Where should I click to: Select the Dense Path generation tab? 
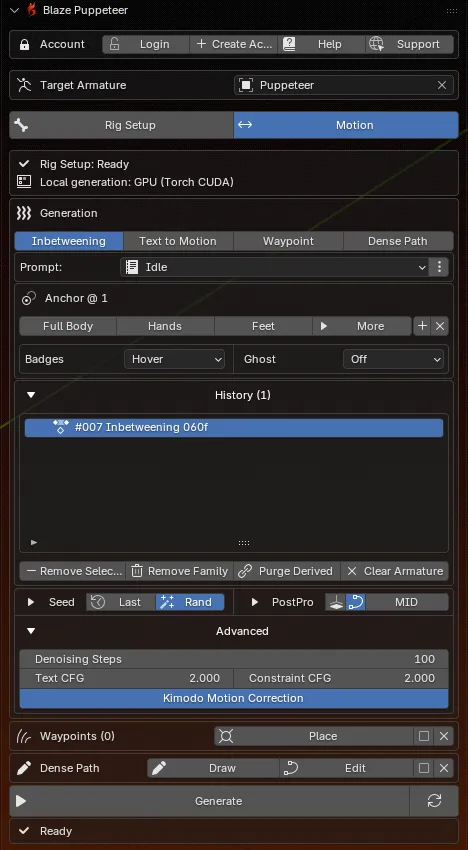[x=398, y=241]
